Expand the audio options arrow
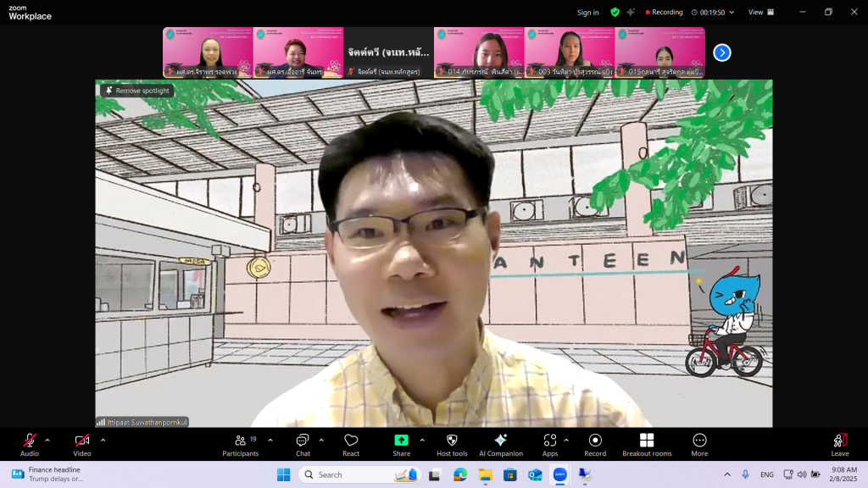The height and width of the screenshot is (488, 868). click(47, 440)
